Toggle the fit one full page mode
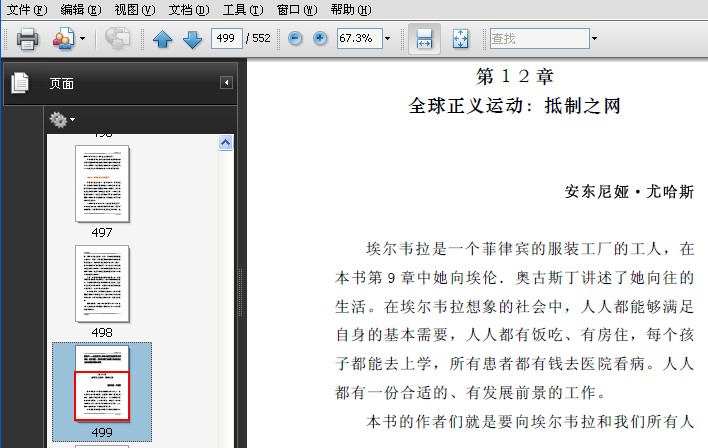Viewport: 708px width, 448px height. tap(460, 39)
